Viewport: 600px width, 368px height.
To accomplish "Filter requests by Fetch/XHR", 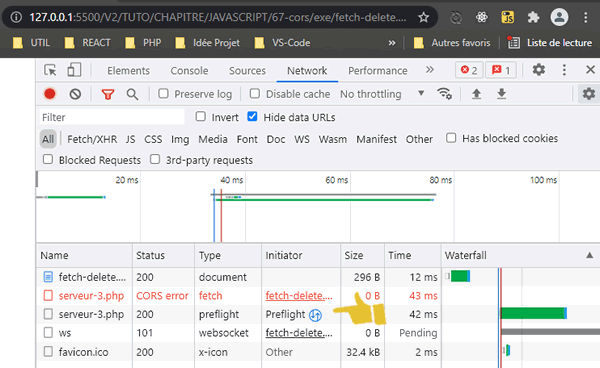I will click(x=92, y=139).
